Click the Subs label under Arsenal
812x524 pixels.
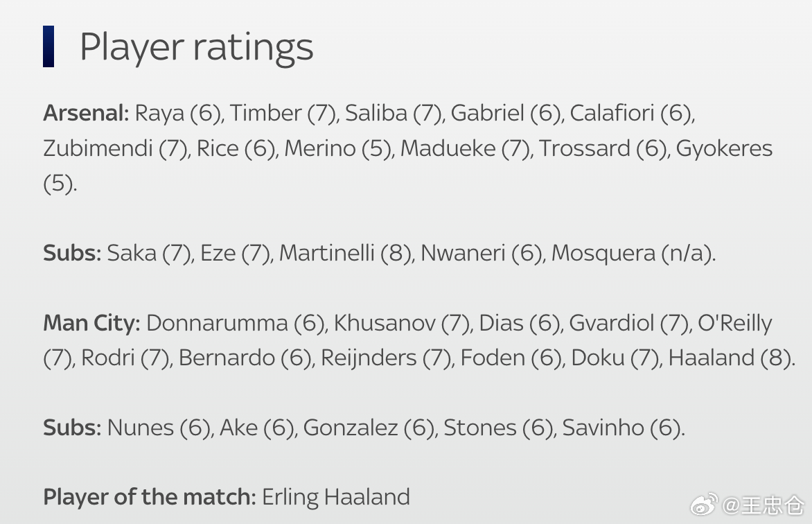pyautogui.click(x=72, y=254)
